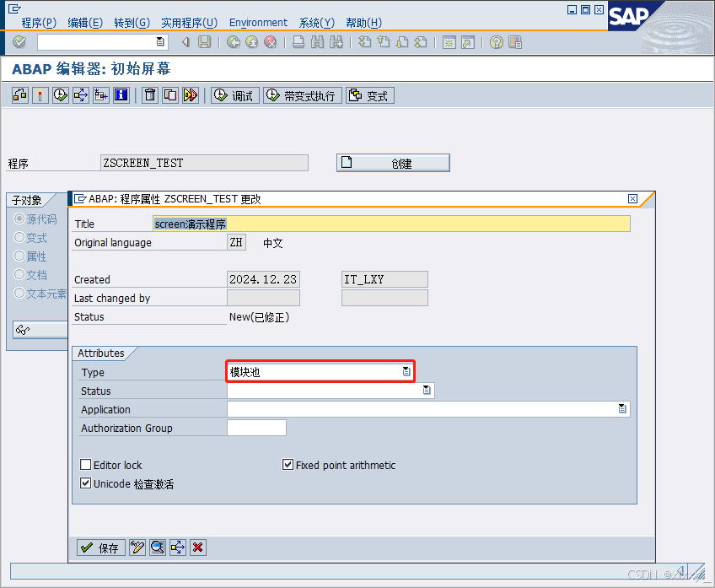Click the 变式 button in the application toolbar

tap(370, 95)
